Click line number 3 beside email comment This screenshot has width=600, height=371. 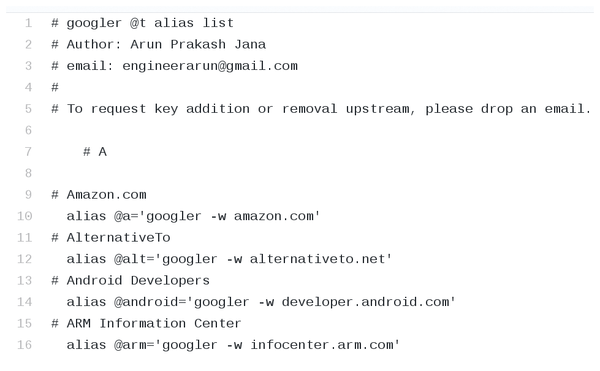29,66
